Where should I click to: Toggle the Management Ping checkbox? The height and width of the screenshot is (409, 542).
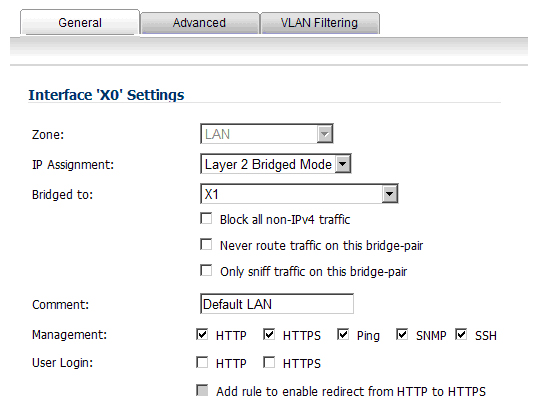coord(343,334)
